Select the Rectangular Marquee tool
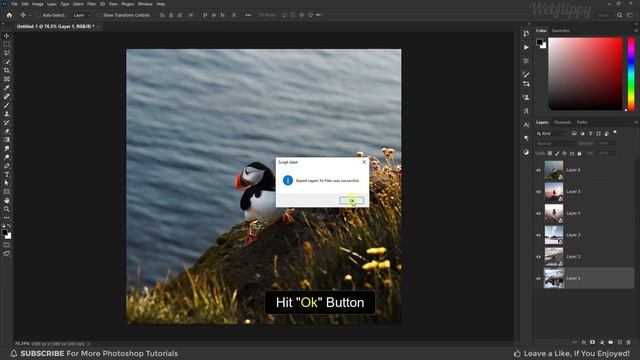Image resolution: width=640 pixels, height=360 pixels. point(7,44)
